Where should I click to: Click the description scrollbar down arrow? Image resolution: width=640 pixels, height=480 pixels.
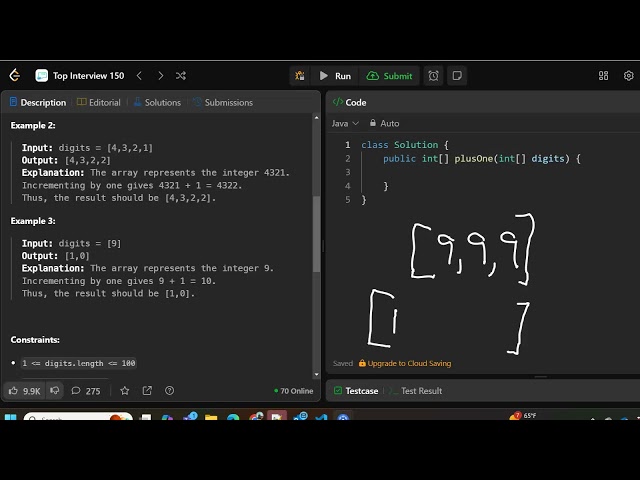pyautogui.click(x=316, y=374)
